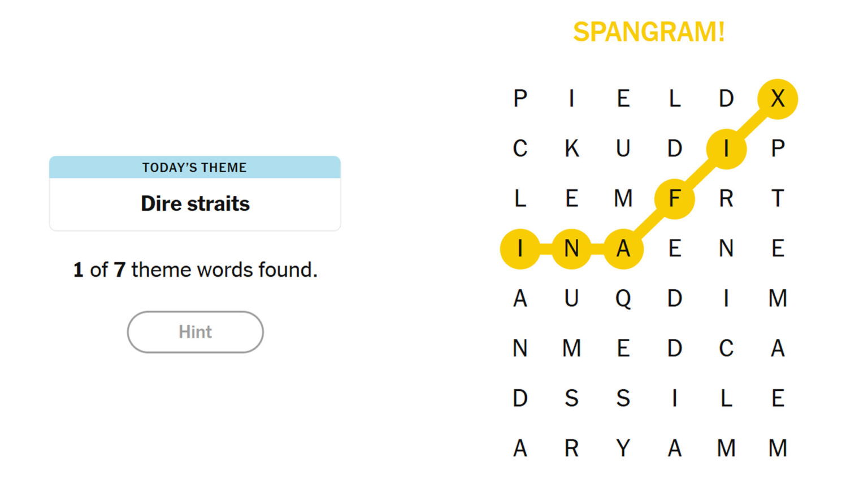Select the highlighted X letter tile
The width and height of the screenshot is (868, 488).
(778, 99)
